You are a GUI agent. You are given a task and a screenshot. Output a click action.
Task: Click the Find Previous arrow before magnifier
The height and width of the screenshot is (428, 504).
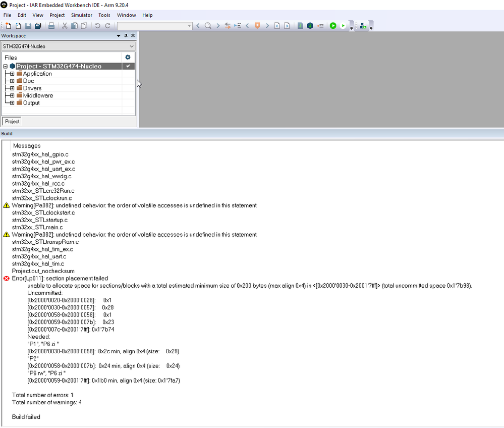click(198, 26)
